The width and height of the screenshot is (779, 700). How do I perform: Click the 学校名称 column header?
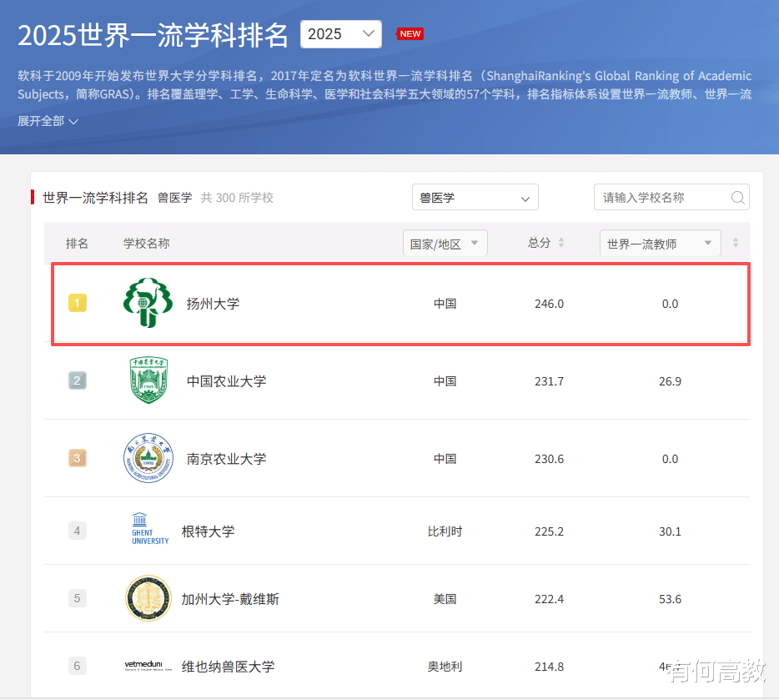pos(147,244)
